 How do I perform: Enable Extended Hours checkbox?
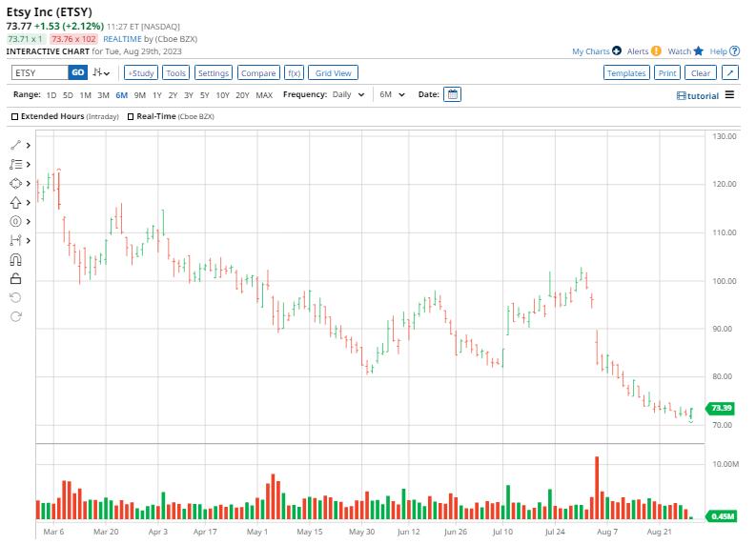point(15,116)
